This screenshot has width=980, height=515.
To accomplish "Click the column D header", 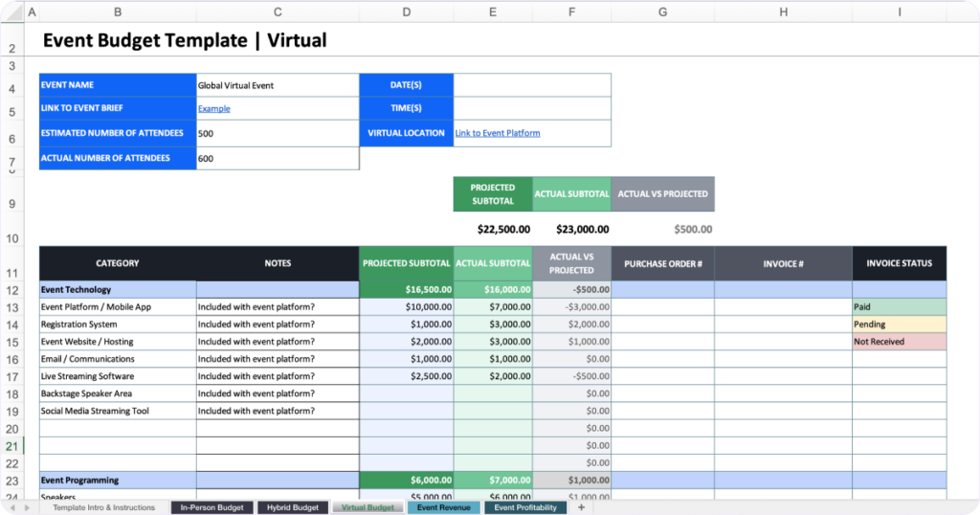I will click(x=407, y=12).
